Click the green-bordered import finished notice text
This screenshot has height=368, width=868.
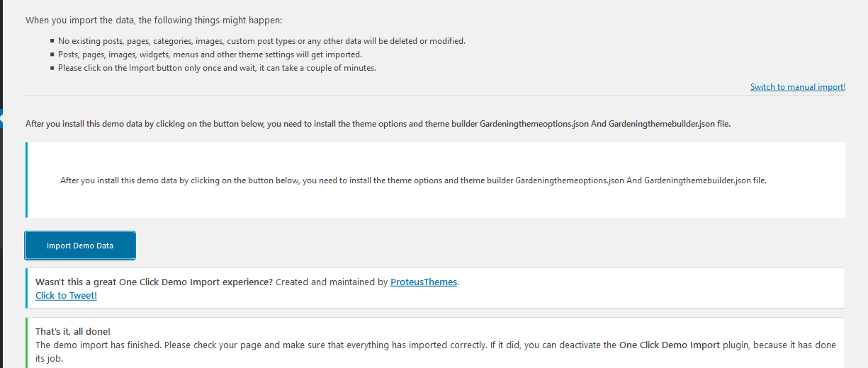[x=435, y=352]
